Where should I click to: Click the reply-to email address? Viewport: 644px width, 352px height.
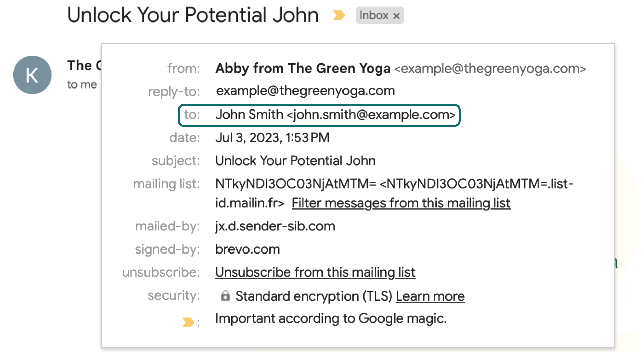coord(305,91)
